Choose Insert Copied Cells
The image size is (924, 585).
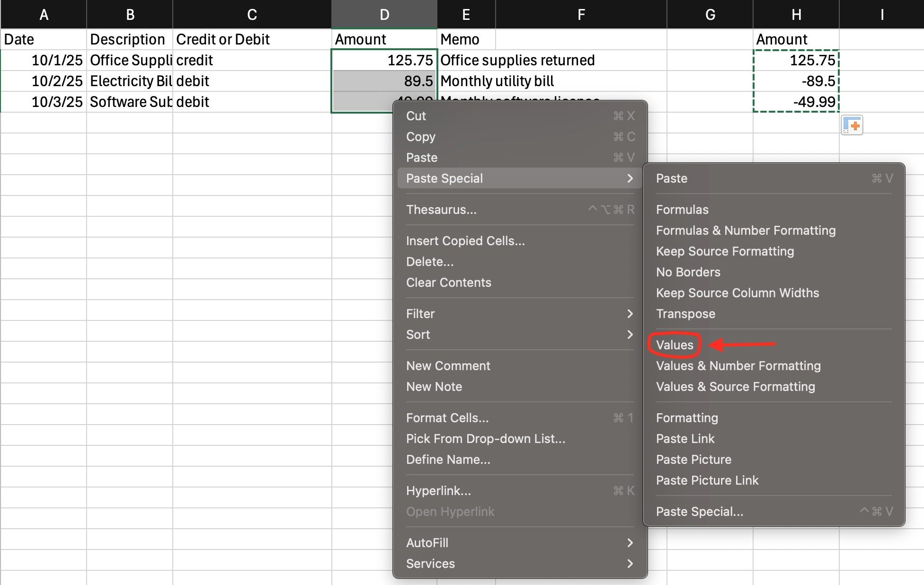click(x=520, y=241)
